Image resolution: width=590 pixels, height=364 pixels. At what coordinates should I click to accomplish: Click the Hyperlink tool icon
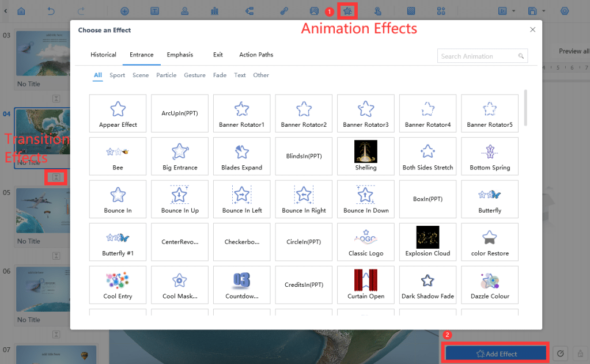[x=285, y=10]
